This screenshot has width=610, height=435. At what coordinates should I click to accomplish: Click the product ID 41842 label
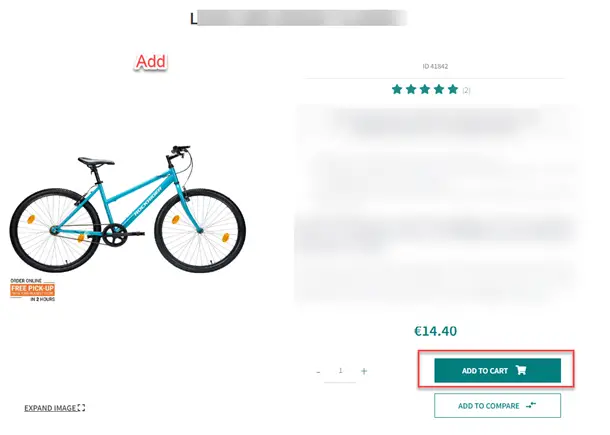435,67
